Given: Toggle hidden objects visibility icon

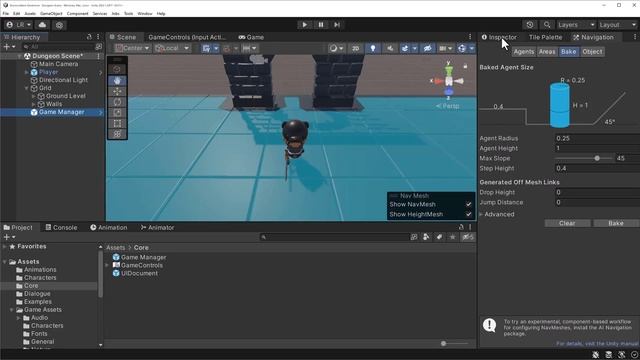Looking at the screenshot, I should click(427, 48).
